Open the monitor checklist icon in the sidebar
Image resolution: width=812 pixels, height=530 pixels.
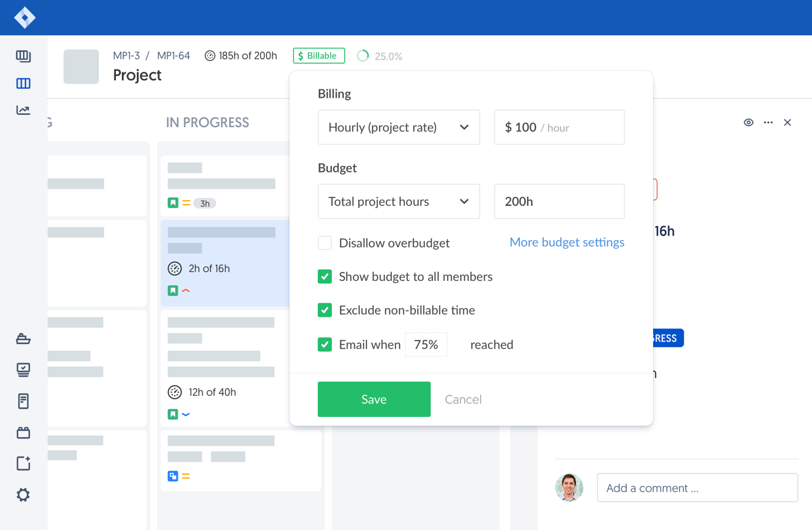24,370
